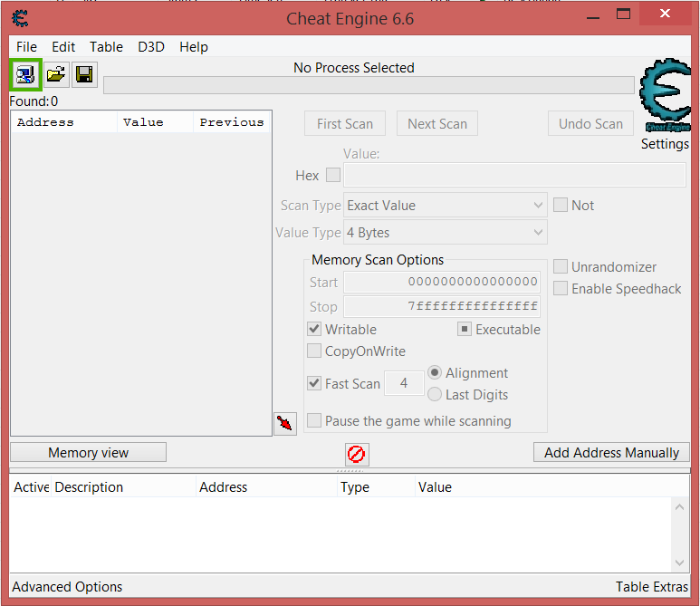This screenshot has width=700, height=606.
Task: Sort results by Address column header
Action: 63,122
